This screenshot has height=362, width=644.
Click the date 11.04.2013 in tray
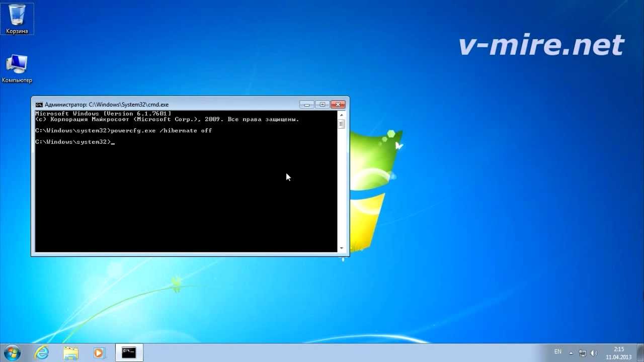coord(619,357)
